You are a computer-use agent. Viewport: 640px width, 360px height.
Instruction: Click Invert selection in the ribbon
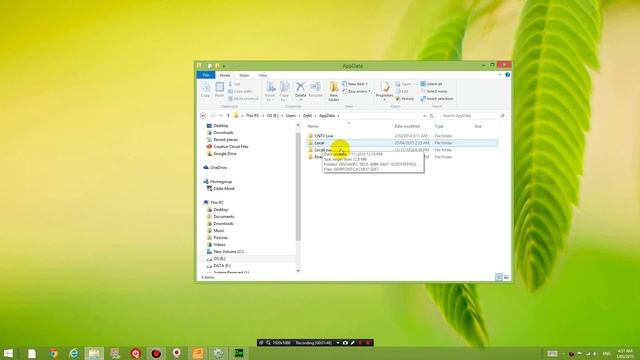coord(437,99)
